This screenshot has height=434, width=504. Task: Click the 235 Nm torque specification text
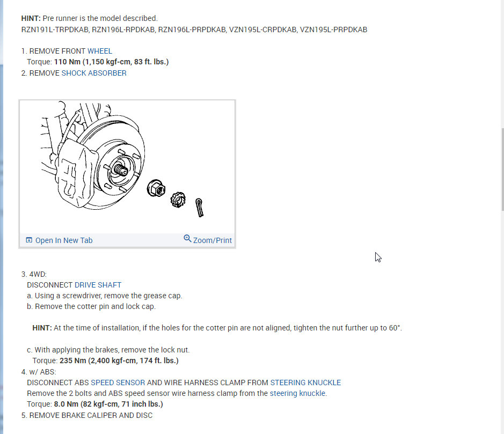119,361
